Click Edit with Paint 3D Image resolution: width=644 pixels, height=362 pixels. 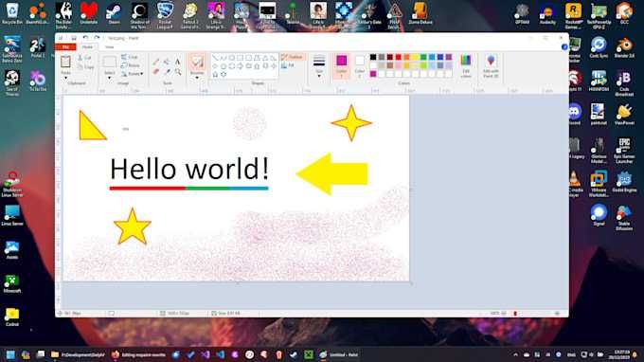pos(491,65)
